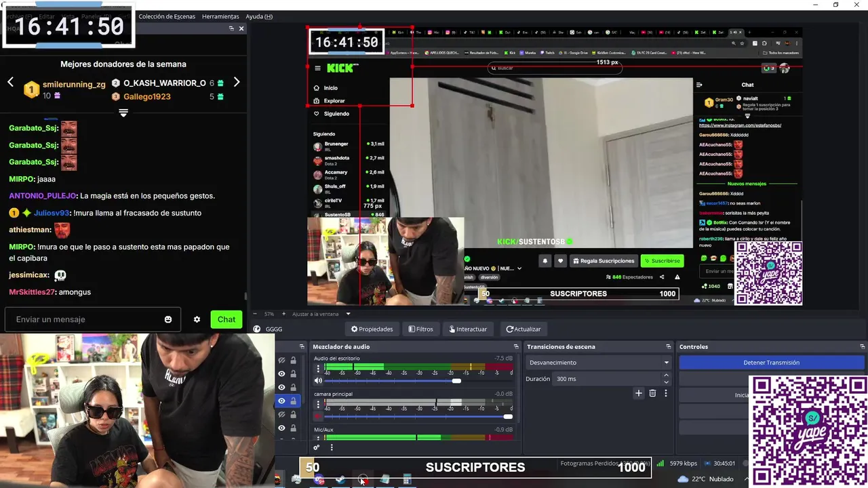
Task: Mute the Audio del escritorio speaker
Action: (x=318, y=381)
